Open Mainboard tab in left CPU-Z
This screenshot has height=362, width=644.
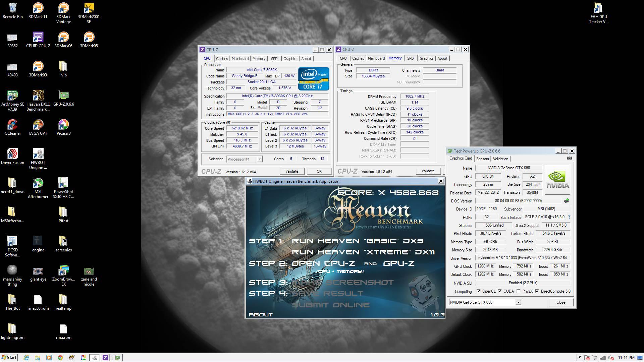pyautogui.click(x=240, y=59)
